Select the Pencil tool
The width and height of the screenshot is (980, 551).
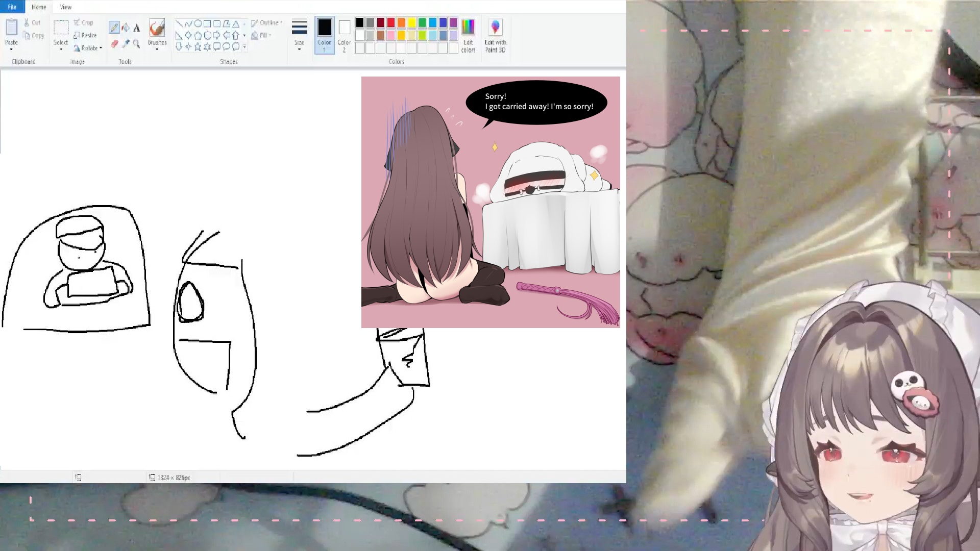click(x=114, y=28)
